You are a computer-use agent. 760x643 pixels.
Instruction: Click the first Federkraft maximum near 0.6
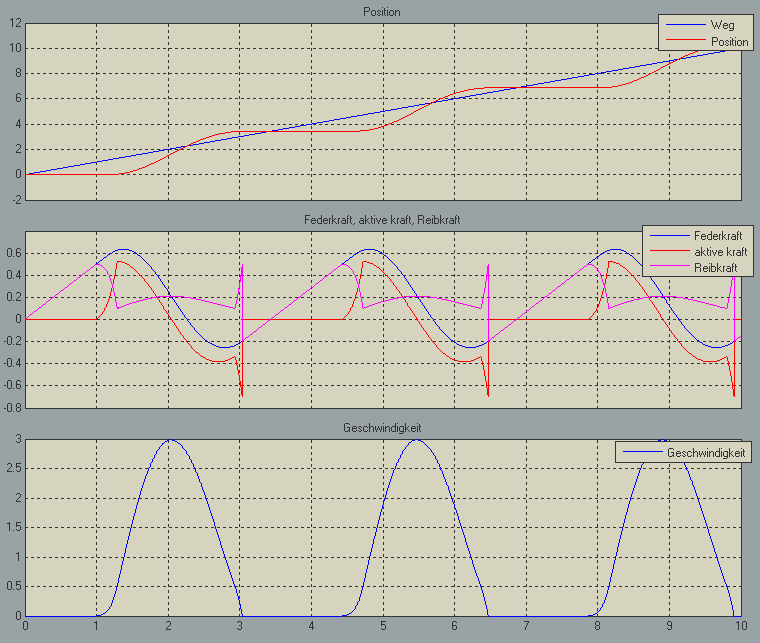pos(124,250)
